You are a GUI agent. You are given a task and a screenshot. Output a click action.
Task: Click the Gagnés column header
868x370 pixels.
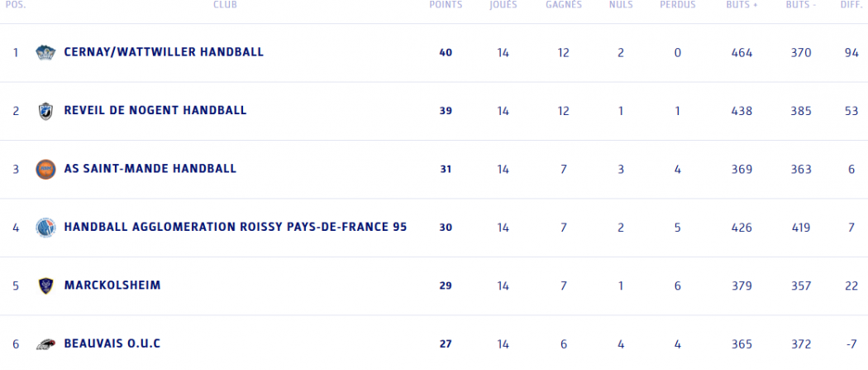(564, 5)
